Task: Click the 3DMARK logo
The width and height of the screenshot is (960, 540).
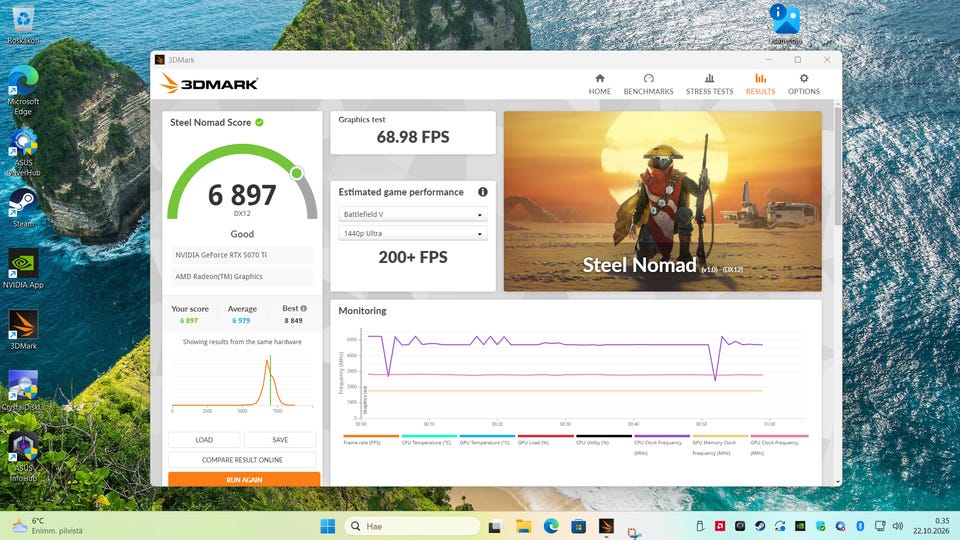Action: (x=209, y=84)
